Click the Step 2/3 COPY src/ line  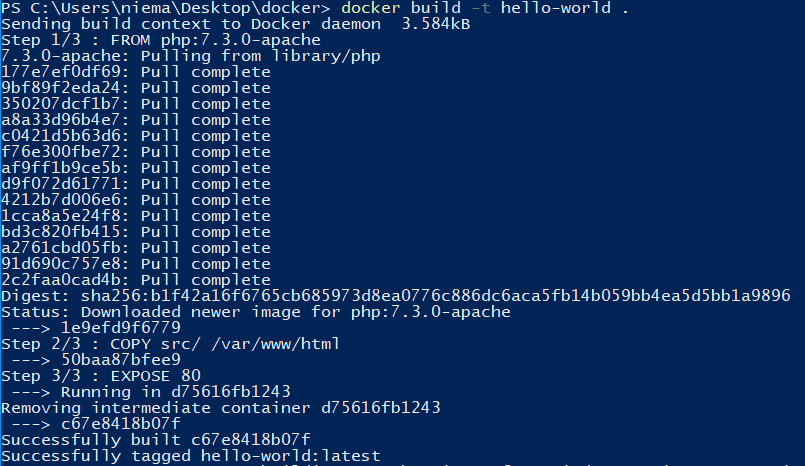click(170, 344)
